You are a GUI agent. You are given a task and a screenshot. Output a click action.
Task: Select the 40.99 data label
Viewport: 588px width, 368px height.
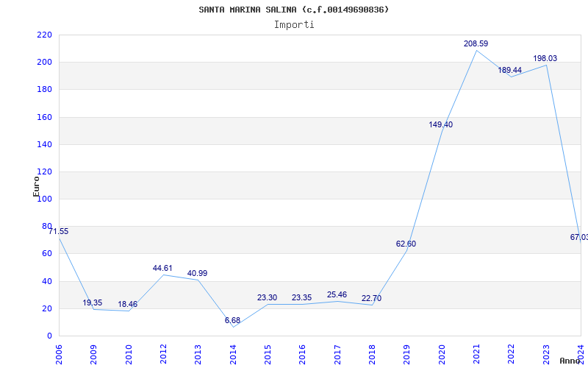197,273
